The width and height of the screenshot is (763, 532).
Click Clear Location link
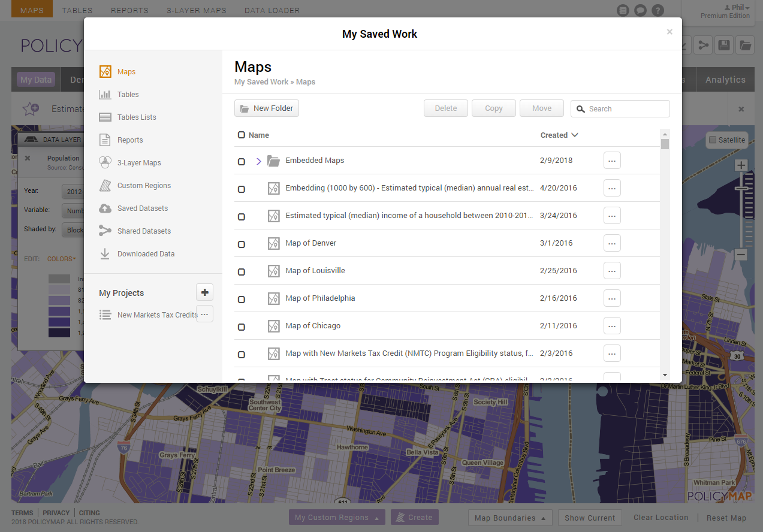pos(661,517)
